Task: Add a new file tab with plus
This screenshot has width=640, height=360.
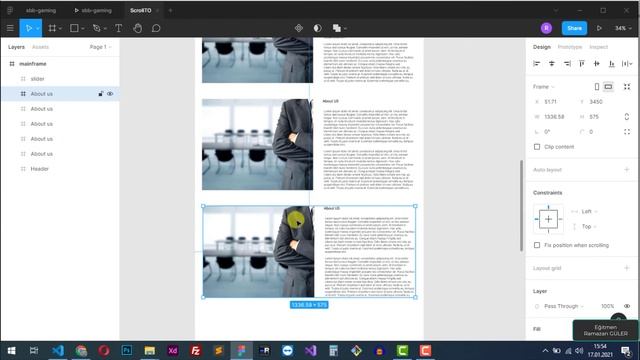Action: point(170,10)
